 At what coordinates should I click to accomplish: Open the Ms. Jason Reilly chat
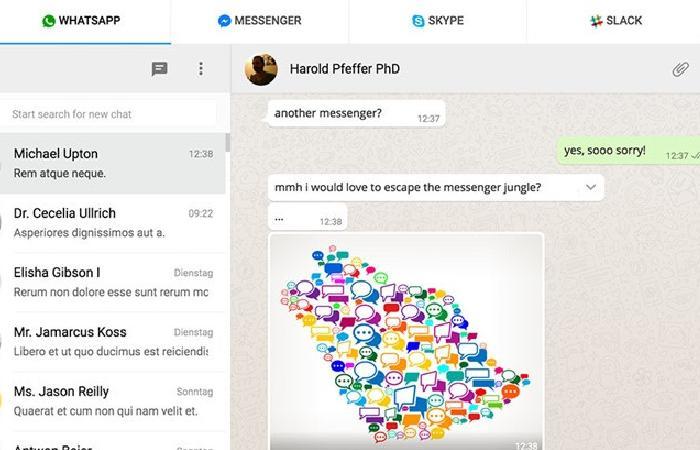coord(112,401)
